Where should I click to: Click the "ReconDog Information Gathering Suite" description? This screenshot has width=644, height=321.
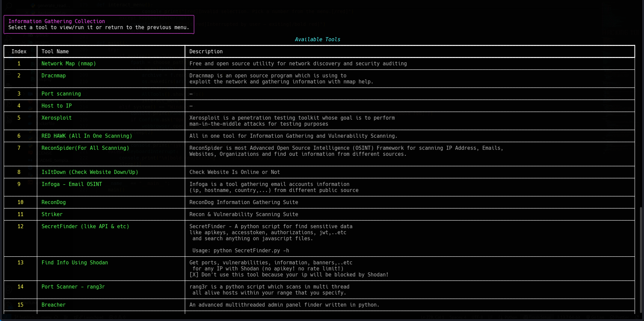point(244,202)
